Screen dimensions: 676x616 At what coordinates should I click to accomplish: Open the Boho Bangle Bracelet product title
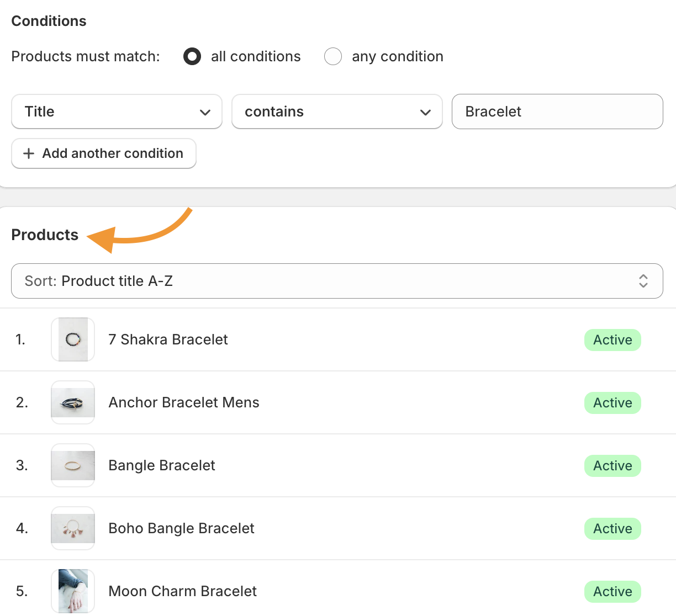181,528
